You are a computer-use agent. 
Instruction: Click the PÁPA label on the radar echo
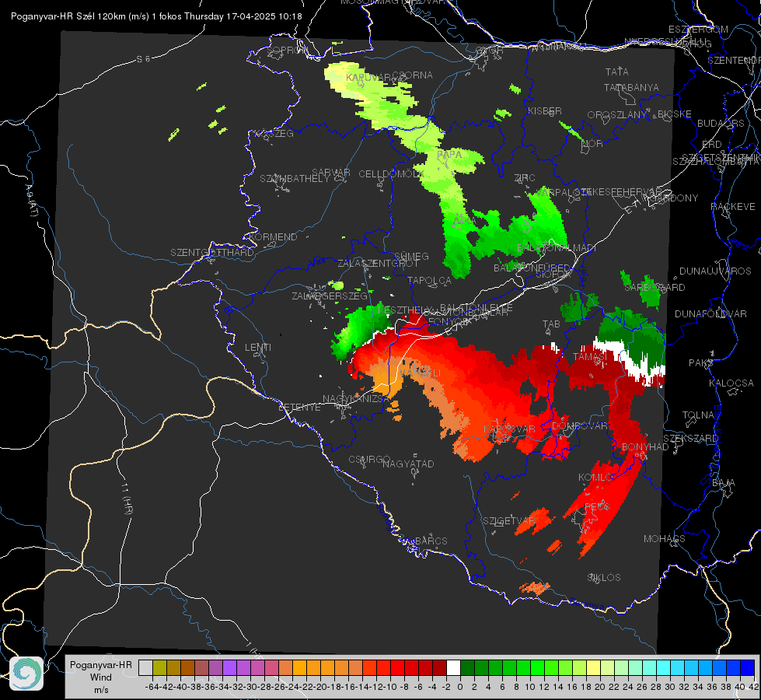pyautogui.click(x=449, y=155)
